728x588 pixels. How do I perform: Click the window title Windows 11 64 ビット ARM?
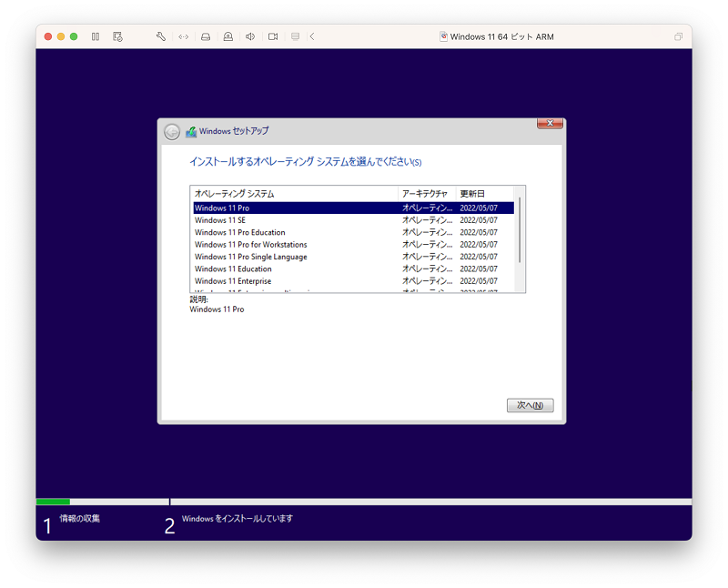[502, 36]
